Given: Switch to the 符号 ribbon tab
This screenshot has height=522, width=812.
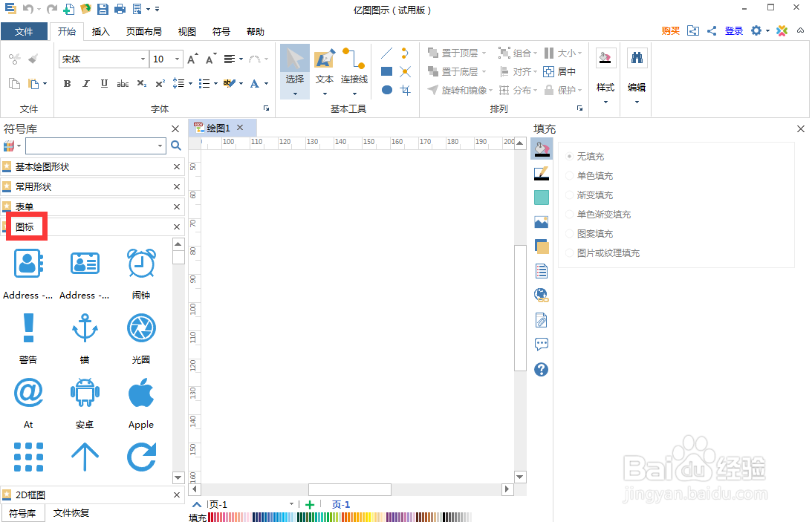Looking at the screenshot, I should point(221,32).
